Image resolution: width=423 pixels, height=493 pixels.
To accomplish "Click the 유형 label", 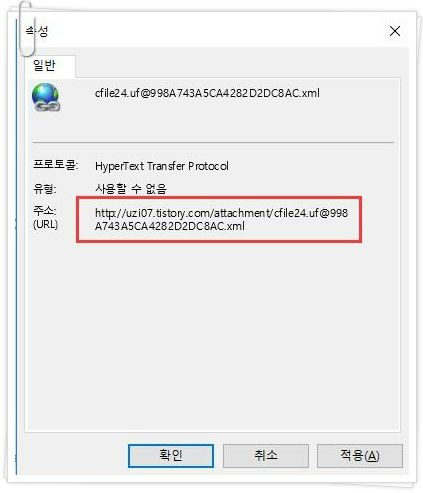I will pos(45,189).
